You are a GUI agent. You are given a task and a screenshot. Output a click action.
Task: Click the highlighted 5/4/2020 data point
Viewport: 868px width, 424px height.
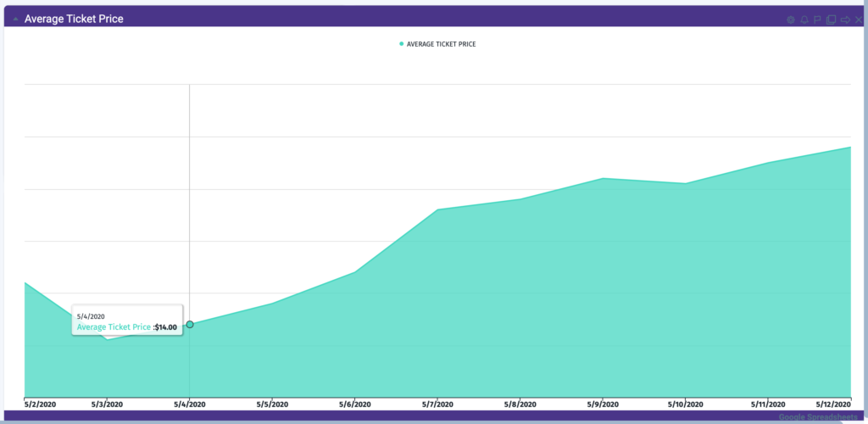tap(190, 325)
